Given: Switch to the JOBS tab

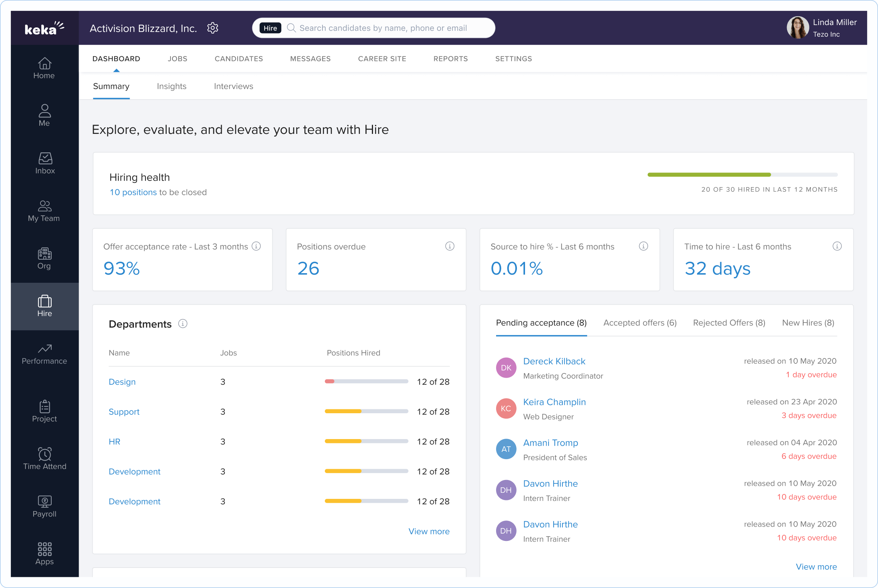Looking at the screenshot, I should coord(177,59).
